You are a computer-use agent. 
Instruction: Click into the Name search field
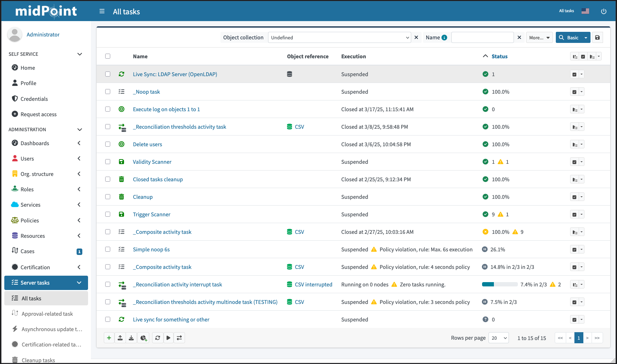(482, 38)
